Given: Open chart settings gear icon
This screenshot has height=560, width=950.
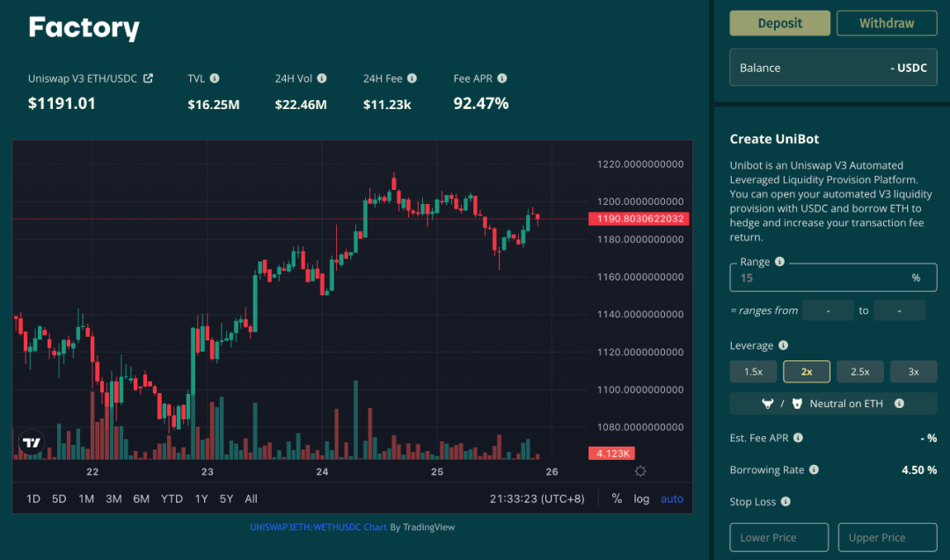Looking at the screenshot, I should 640,471.
